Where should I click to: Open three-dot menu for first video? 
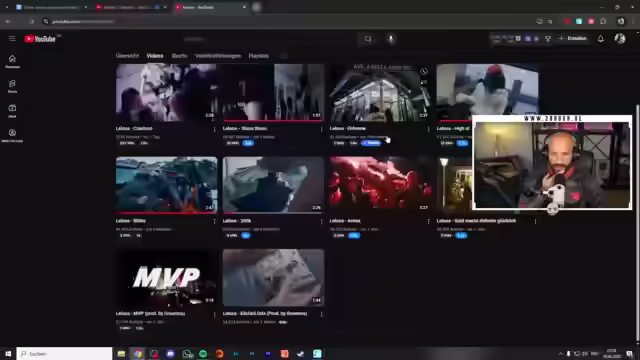pos(214,129)
